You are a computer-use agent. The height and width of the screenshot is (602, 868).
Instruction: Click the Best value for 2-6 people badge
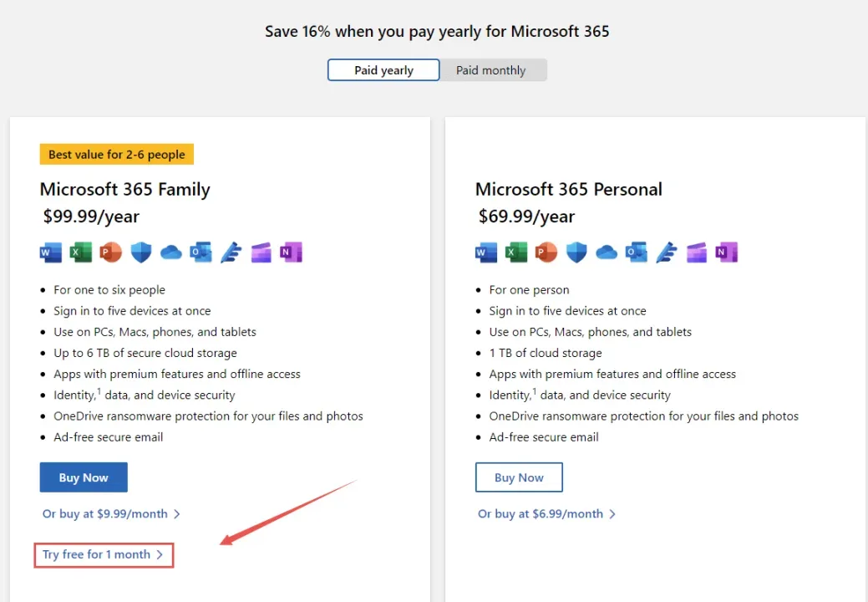click(117, 155)
